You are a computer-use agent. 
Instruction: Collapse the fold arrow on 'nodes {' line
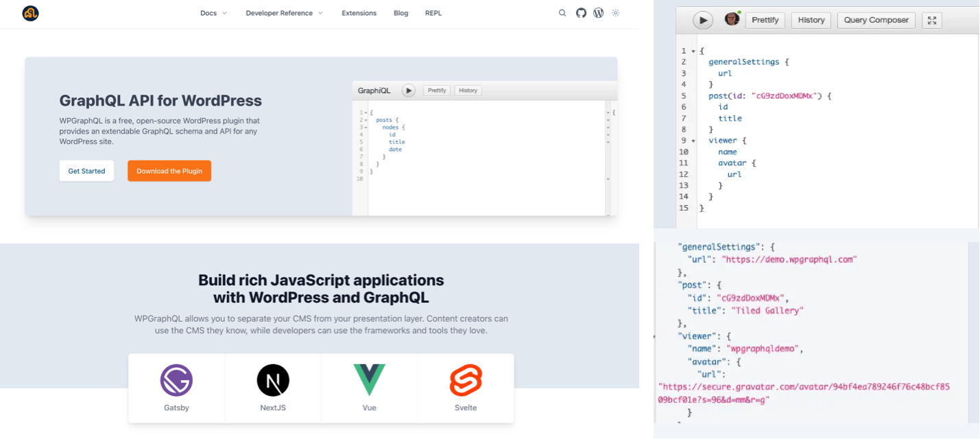(366, 127)
